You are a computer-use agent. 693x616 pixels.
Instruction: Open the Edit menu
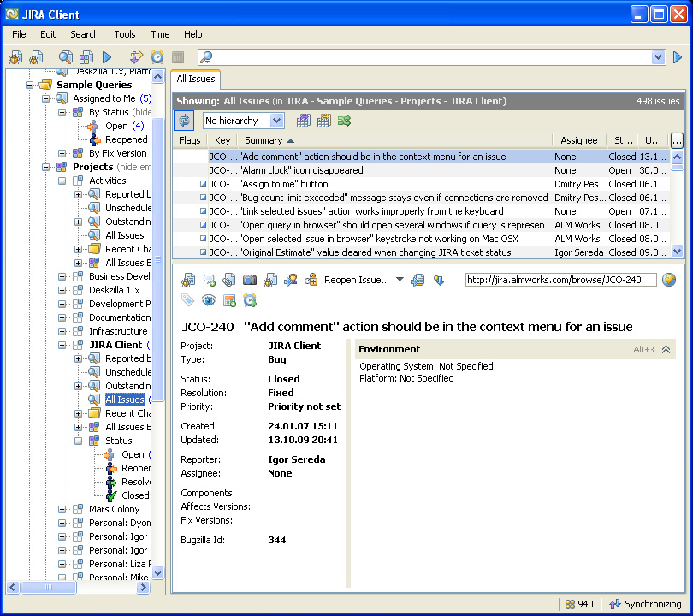point(48,34)
